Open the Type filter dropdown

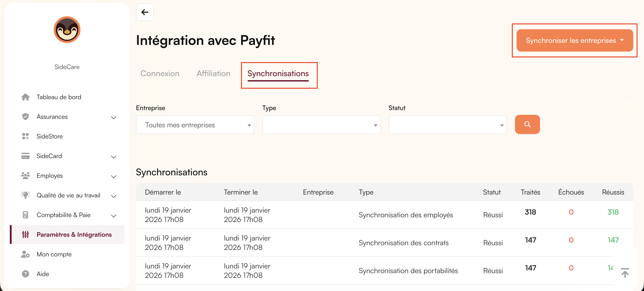(x=321, y=125)
